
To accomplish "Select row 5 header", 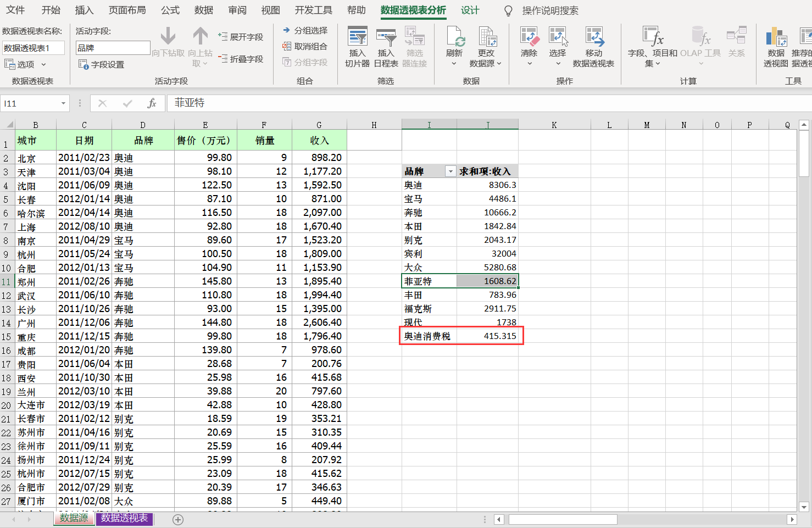I will 6,199.
